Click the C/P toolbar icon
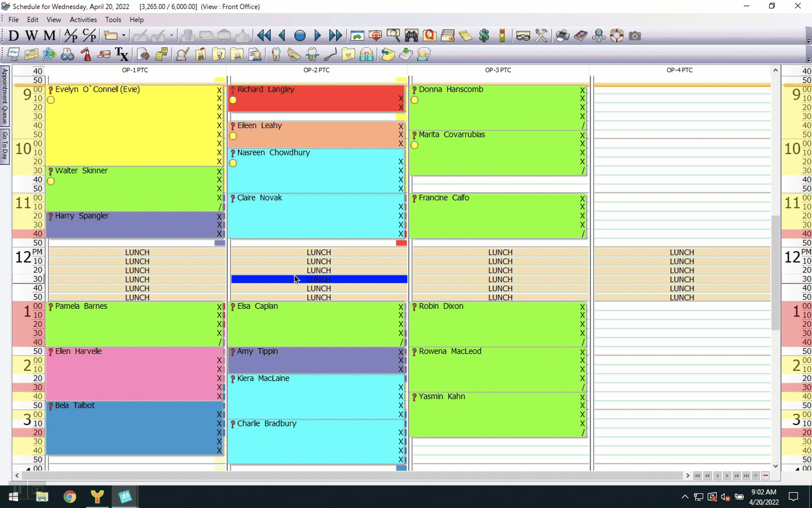 (x=89, y=36)
